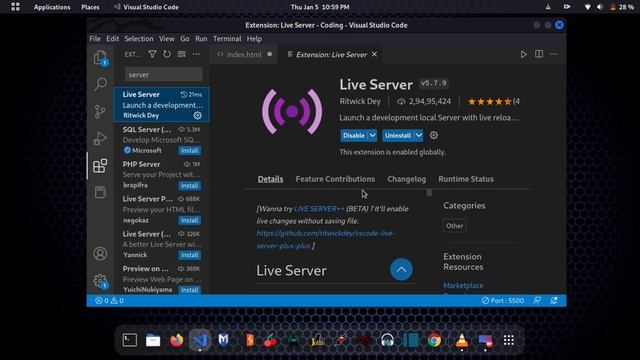This screenshot has width=640, height=360.
Task: Switch to Feature Contributions tab
Action: [335, 179]
